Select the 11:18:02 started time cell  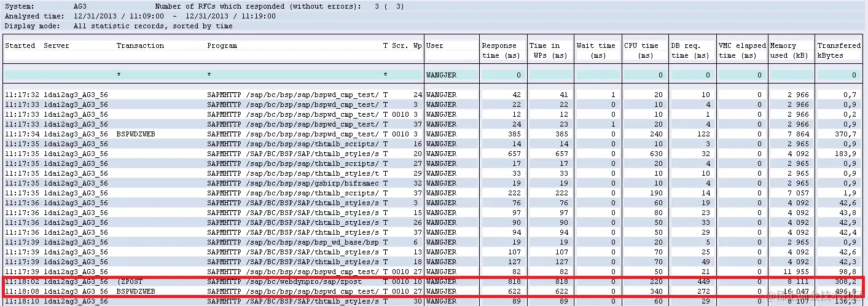(22, 281)
